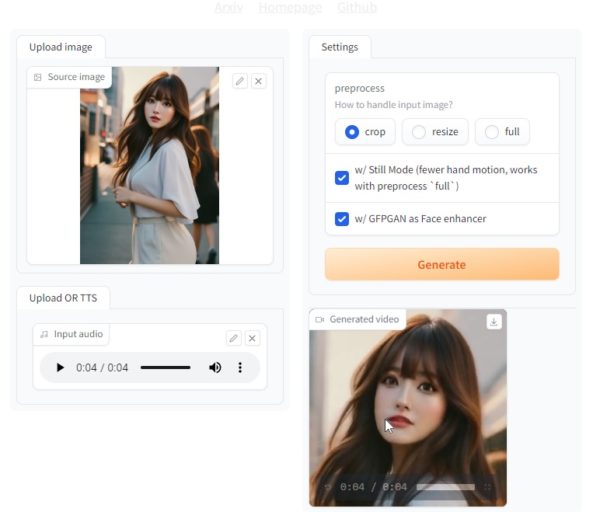Screen dimensions: 600x512
Task: Toggle the Still Mode checkbox
Action: click(x=342, y=178)
